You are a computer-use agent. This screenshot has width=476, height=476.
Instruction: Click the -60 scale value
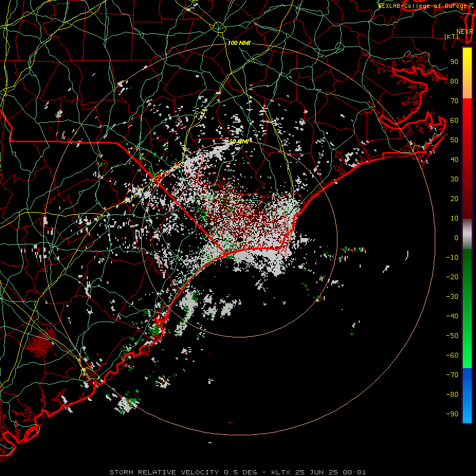(452, 355)
